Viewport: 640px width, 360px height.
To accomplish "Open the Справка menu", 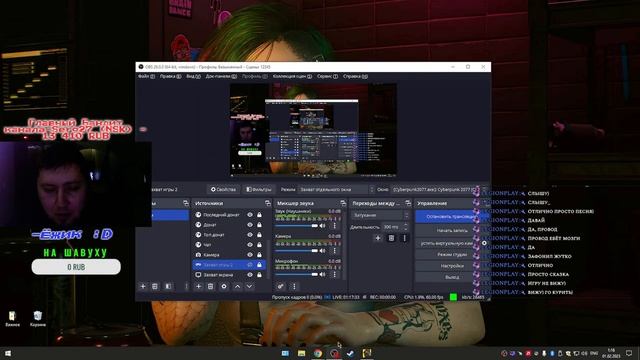I will point(355,76).
